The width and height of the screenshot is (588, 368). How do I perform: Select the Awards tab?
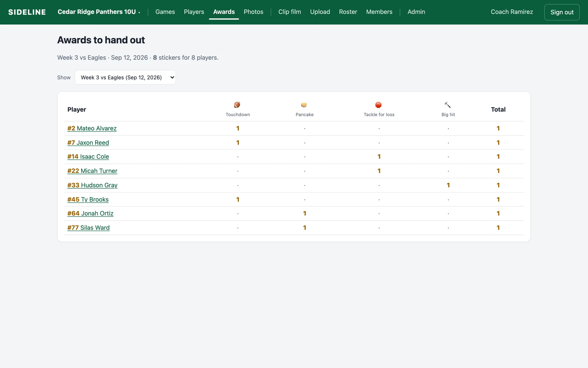click(224, 12)
